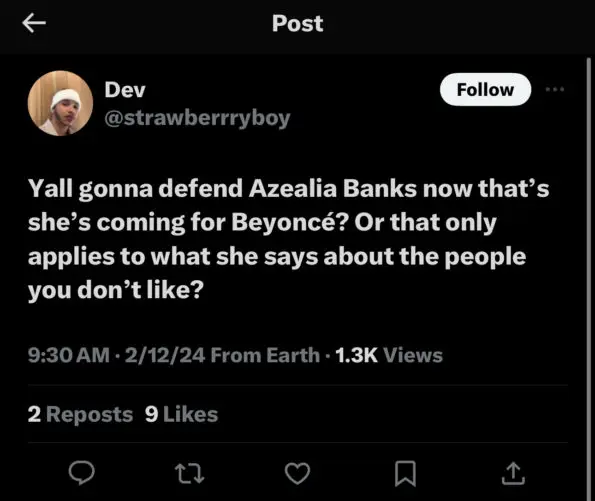View the 2 Reposts list
595x501 pixels.
[x=80, y=414]
